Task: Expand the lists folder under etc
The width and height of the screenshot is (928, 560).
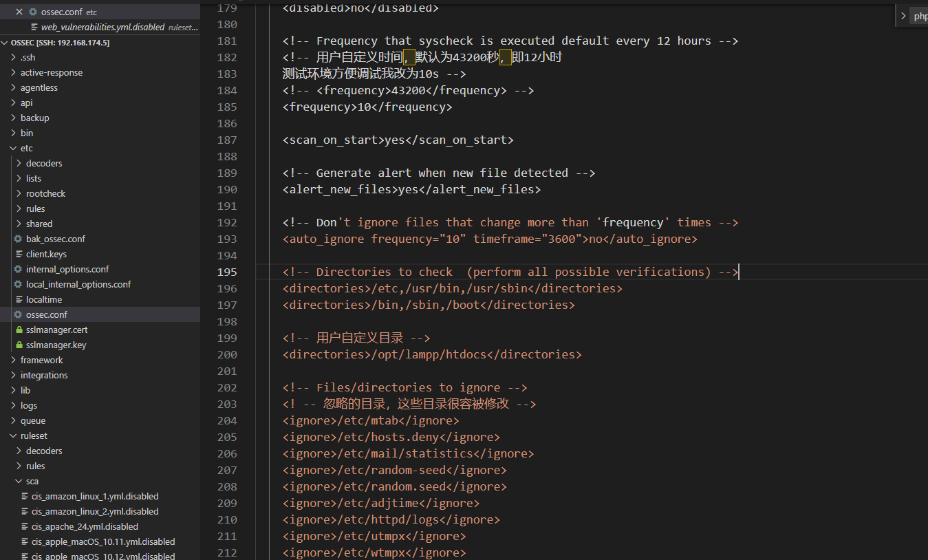Action: tap(19, 178)
